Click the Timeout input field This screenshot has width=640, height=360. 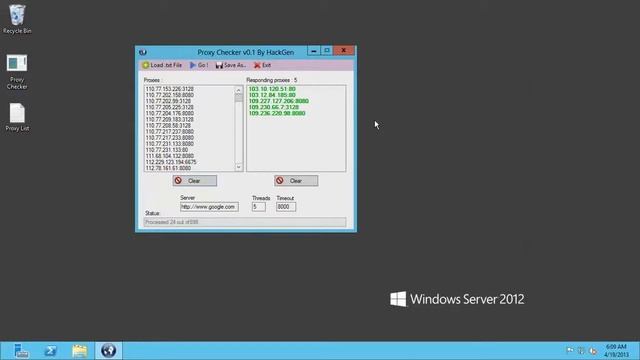pyautogui.click(x=286, y=207)
